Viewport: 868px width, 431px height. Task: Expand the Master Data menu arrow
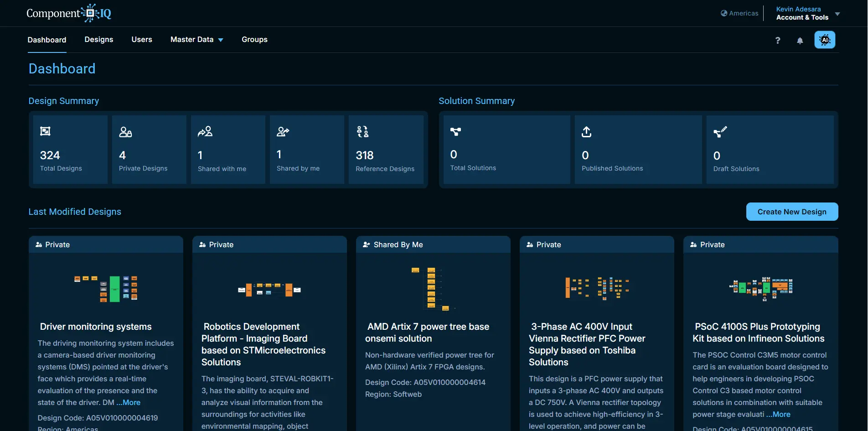[221, 40]
